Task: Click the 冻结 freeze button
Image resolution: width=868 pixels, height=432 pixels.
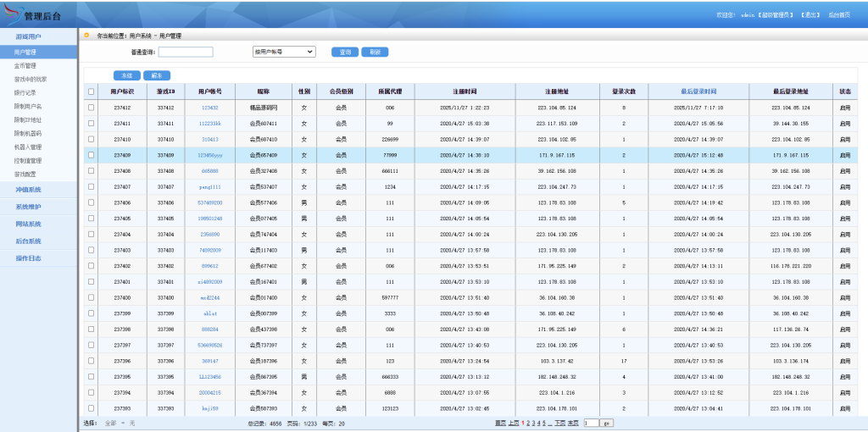Action: pyautogui.click(x=127, y=75)
